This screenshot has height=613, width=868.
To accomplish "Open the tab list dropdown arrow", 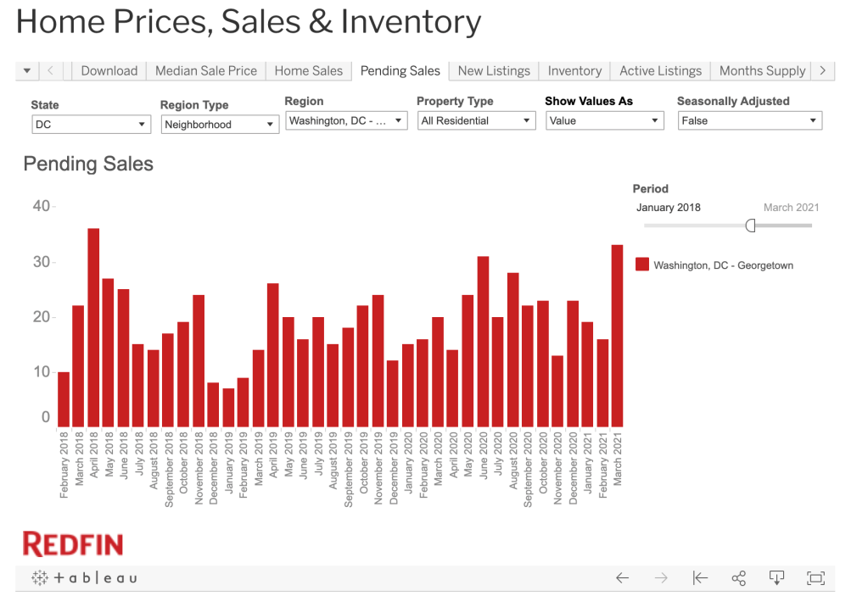I will [26, 71].
